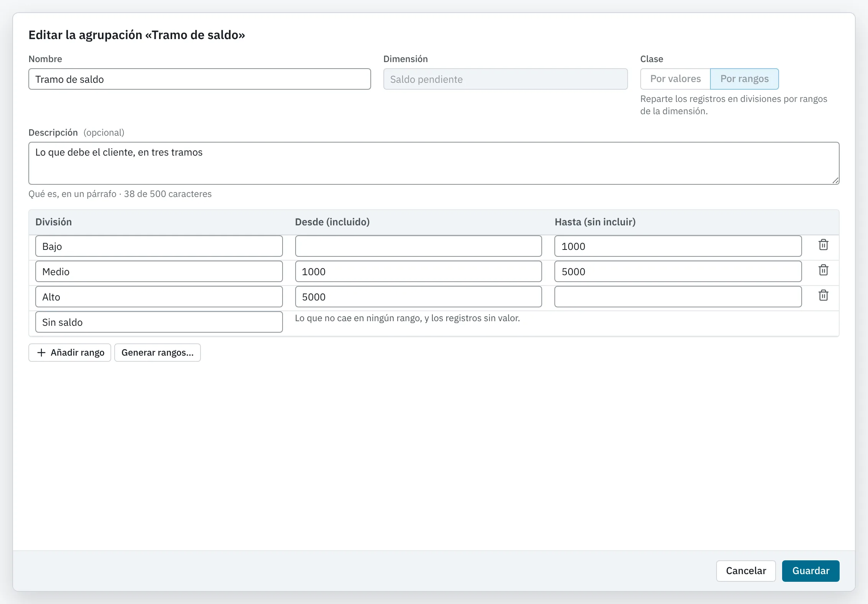Edit the Hasta value 1000 for Bajo
This screenshot has width=868, height=604.
tap(678, 246)
